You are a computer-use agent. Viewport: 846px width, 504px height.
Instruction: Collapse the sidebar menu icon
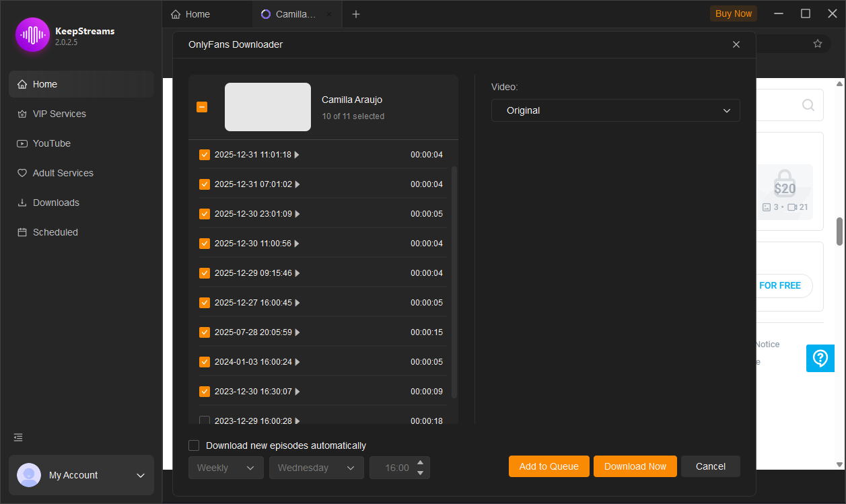tap(18, 437)
